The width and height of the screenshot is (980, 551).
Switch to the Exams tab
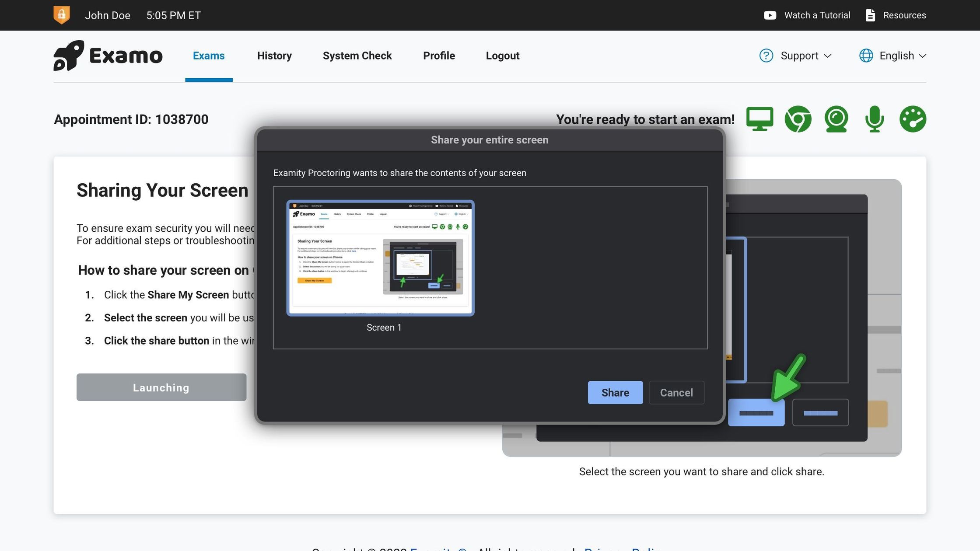(209, 56)
